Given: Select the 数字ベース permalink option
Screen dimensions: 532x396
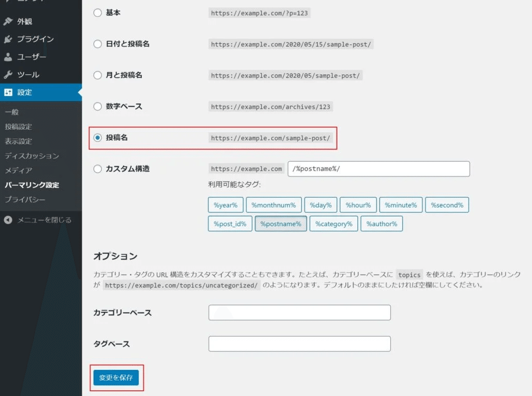Looking at the screenshot, I should click(x=97, y=106).
